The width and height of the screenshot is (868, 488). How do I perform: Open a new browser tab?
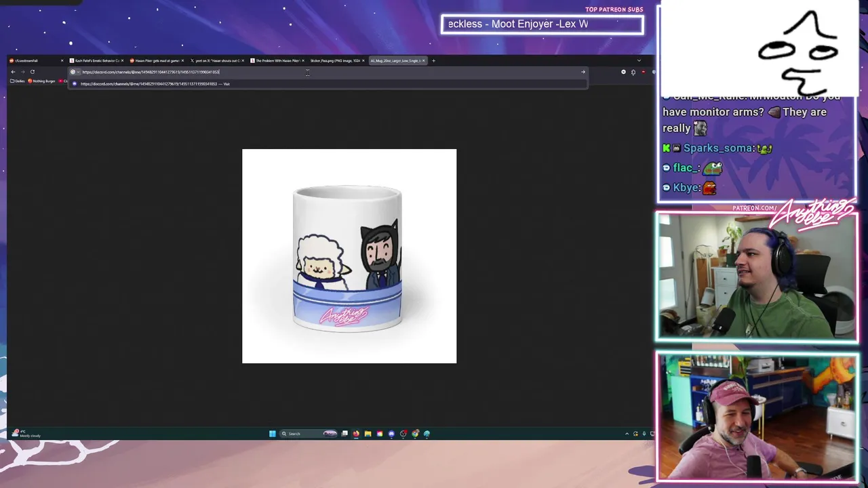(434, 60)
